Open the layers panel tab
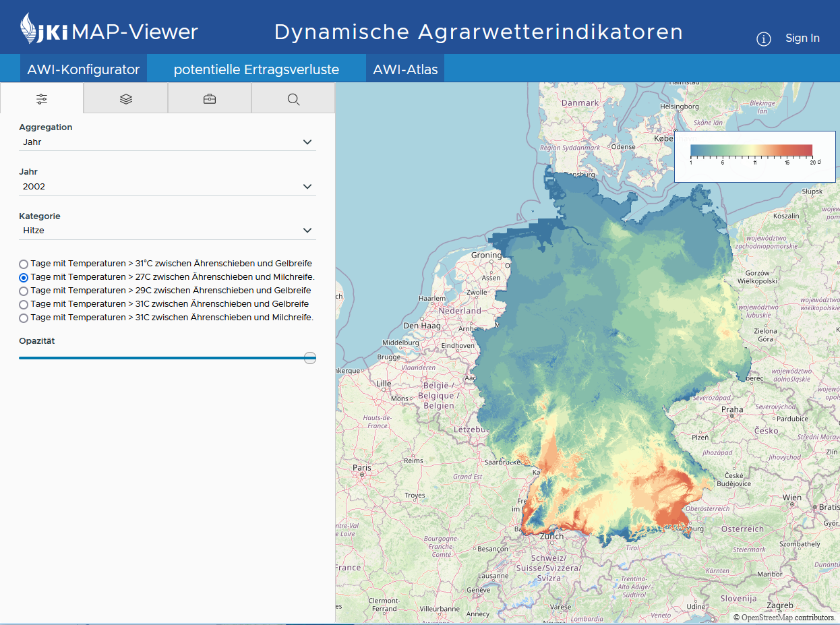The width and height of the screenshot is (840, 625). click(x=125, y=99)
